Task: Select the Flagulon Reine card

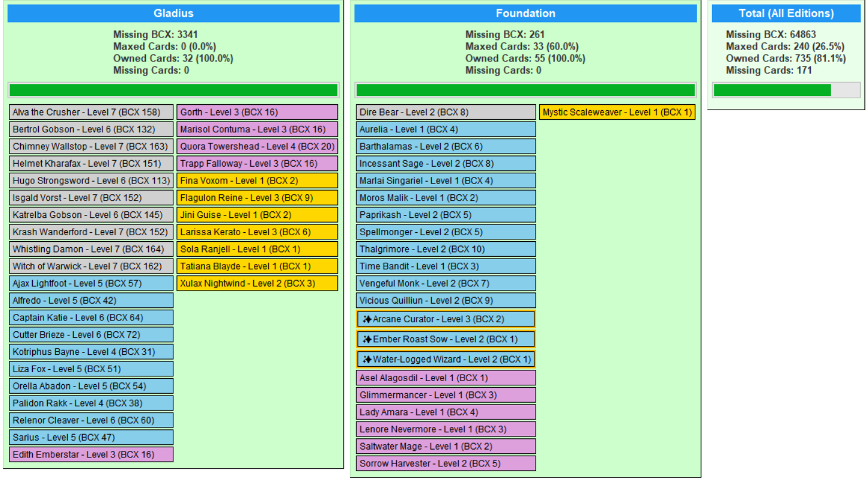Action: (257, 198)
